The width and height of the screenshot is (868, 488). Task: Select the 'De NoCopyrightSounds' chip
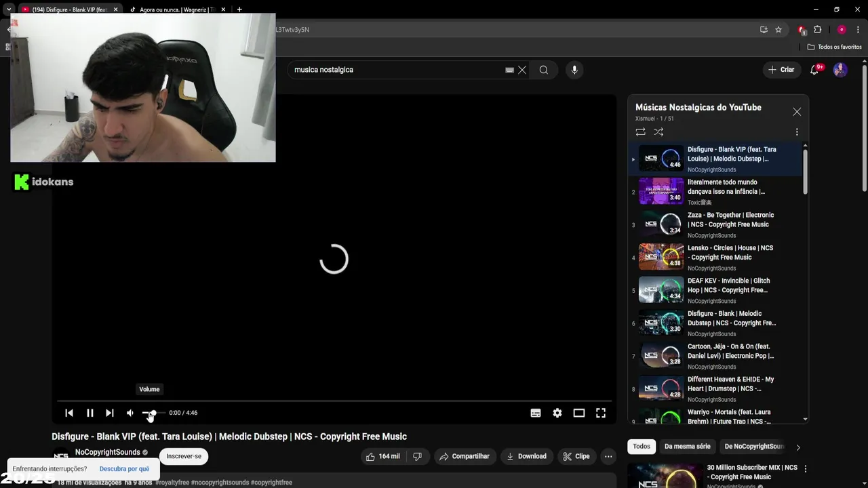pyautogui.click(x=754, y=446)
